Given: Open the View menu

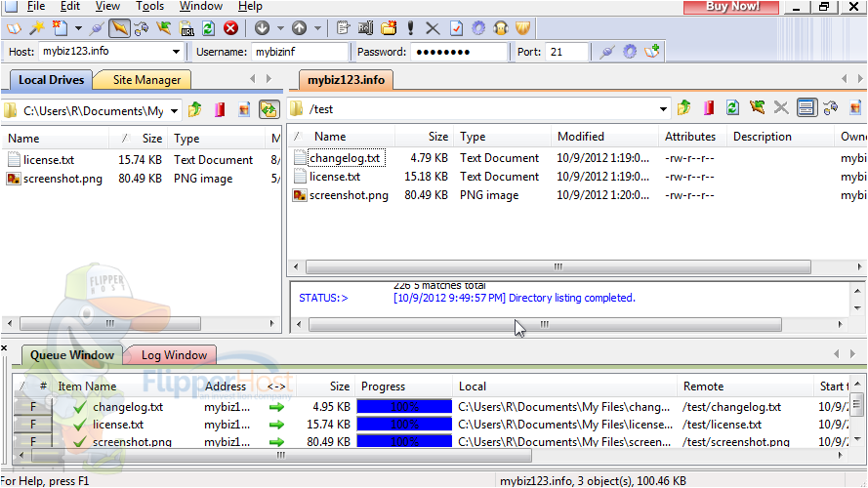Looking at the screenshot, I should tap(107, 6).
